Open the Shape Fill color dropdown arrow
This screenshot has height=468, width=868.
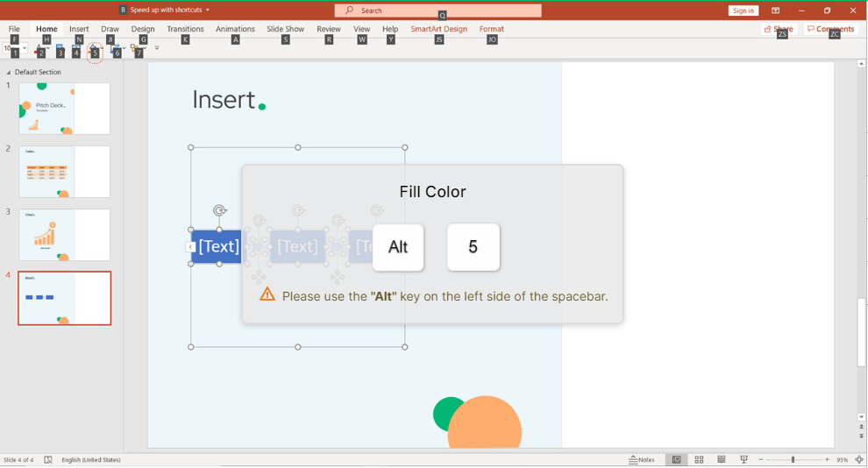pos(102,49)
